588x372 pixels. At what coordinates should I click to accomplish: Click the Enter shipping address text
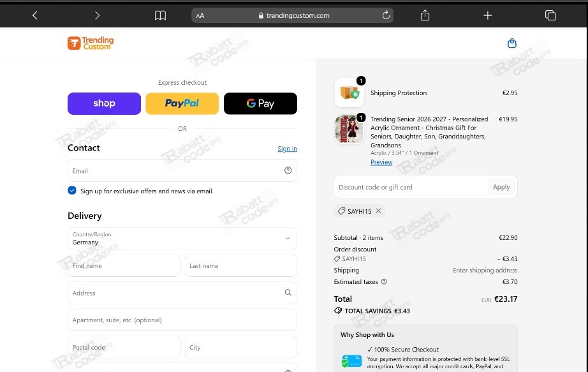485,271
